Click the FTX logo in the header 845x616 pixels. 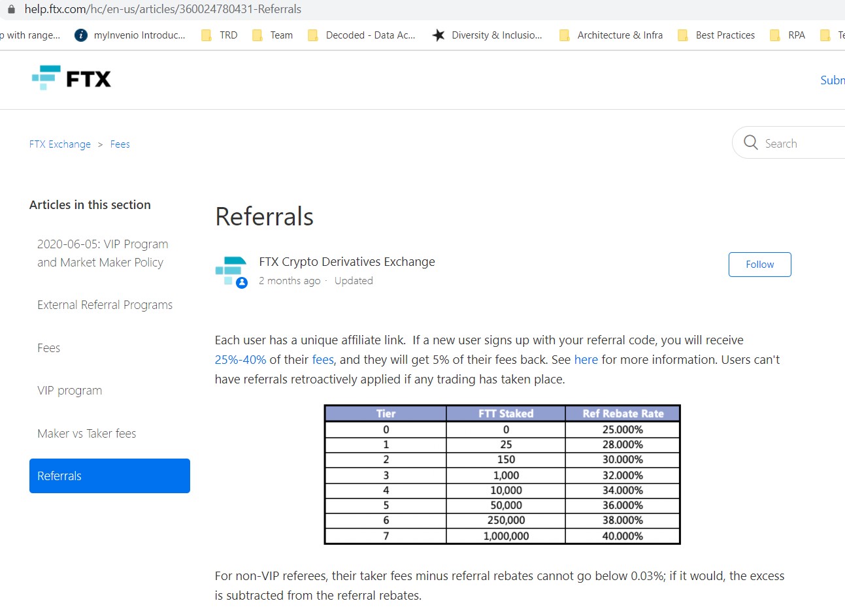tap(71, 78)
